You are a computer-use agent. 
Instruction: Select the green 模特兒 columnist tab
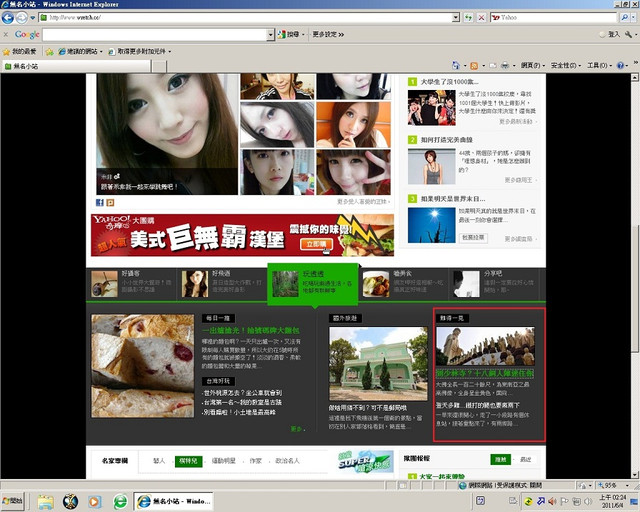pyautogui.click(x=189, y=461)
